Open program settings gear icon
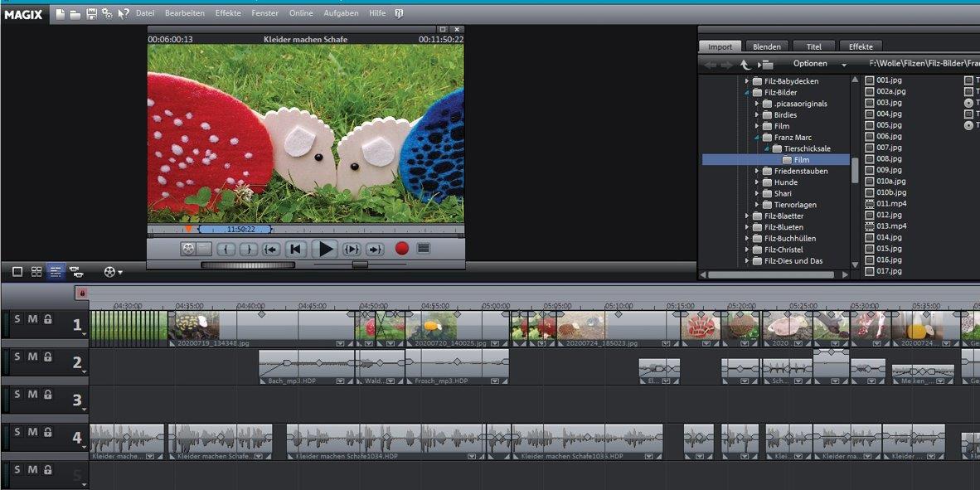Image resolution: width=980 pixels, height=490 pixels. click(x=107, y=13)
